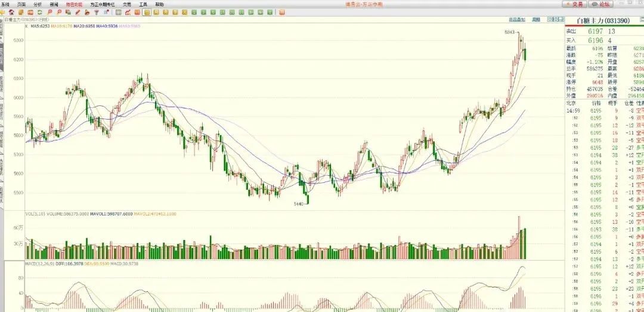
Task: Click the 幅度 value -1.20%
Action: [595, 61]
